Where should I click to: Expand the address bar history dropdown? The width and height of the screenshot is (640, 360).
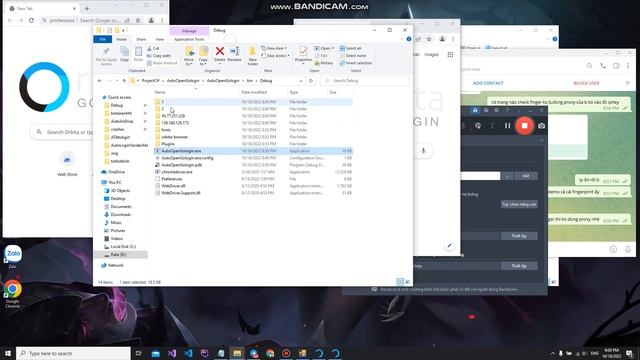point(301,81)
